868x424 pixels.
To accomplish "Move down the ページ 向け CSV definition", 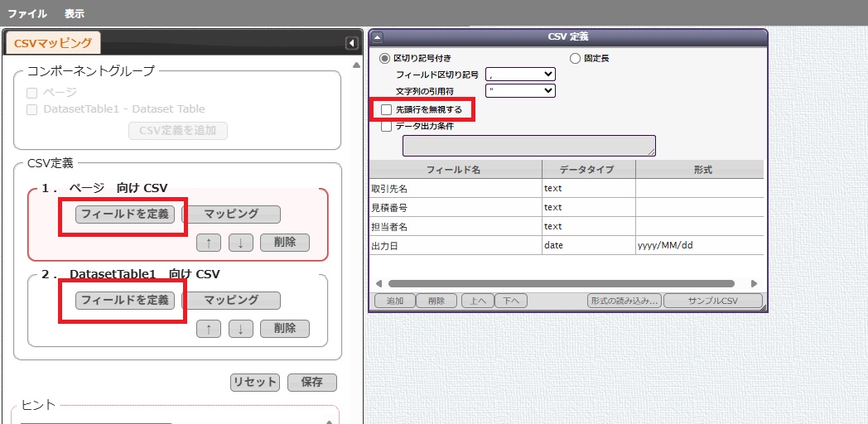I will [240, 243].
